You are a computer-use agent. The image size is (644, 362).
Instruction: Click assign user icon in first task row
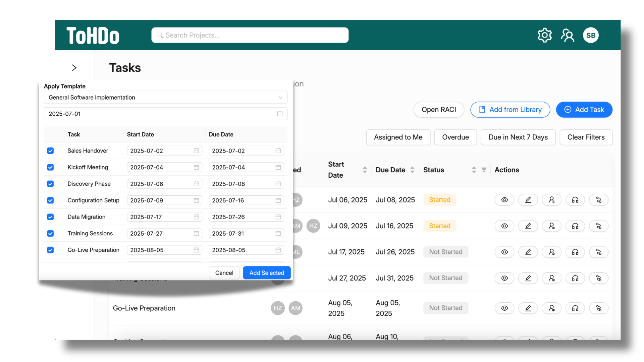coord(551,200)
